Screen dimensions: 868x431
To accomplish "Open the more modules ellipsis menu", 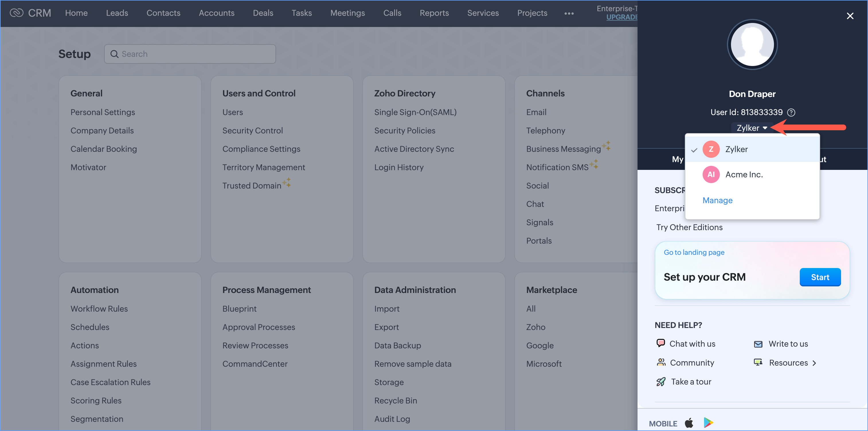I will (569, 13).
